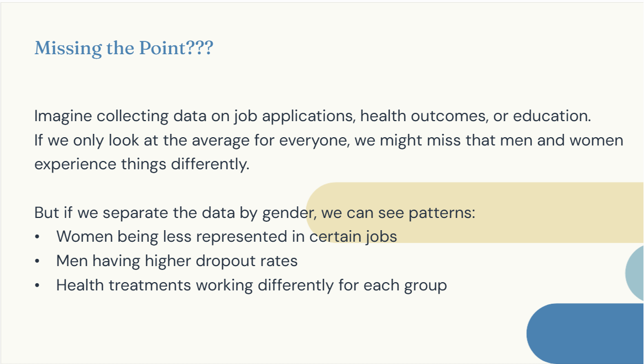Click the light teal half-circle shape
This screenshot has width=644, height=364.
(635, 273)
